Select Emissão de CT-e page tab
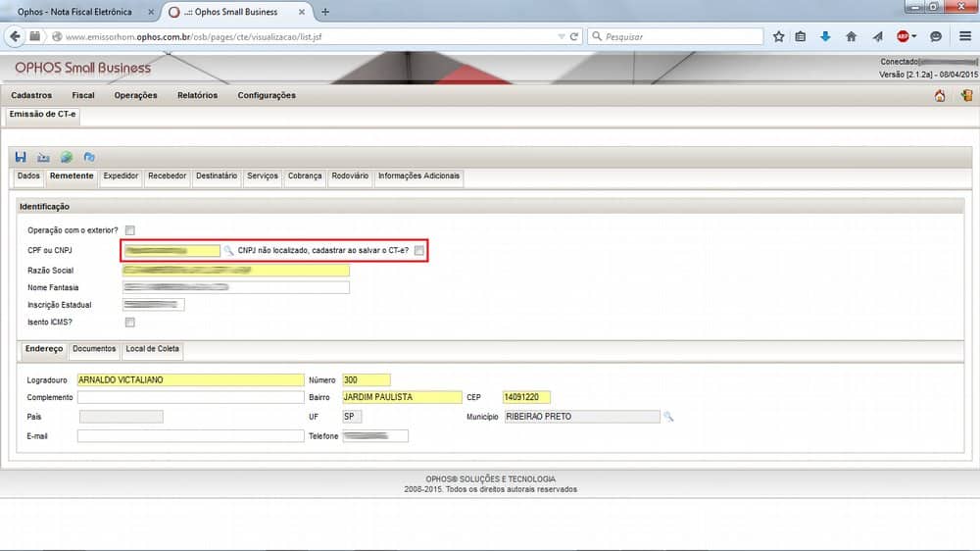 (x=42, y=115)
